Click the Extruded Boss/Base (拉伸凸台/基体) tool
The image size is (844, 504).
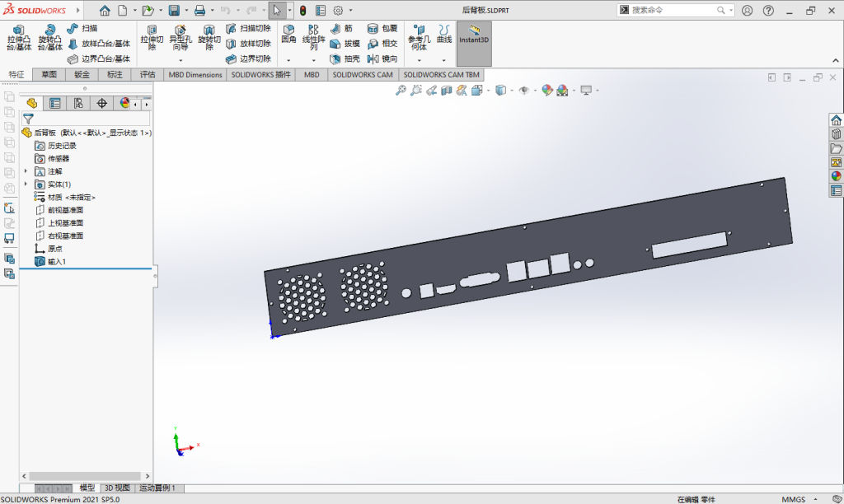[x=18, y=38]
